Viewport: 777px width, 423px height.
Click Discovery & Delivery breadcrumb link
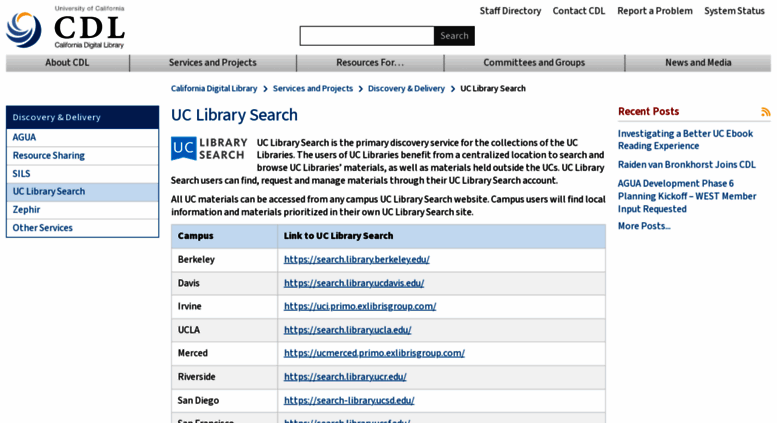click(x=406, y=89)
